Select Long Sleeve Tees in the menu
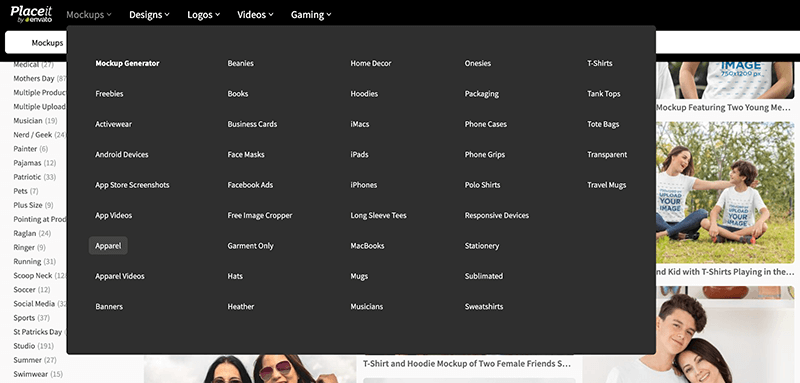The image size is (800, 383). tap(379, 215)
